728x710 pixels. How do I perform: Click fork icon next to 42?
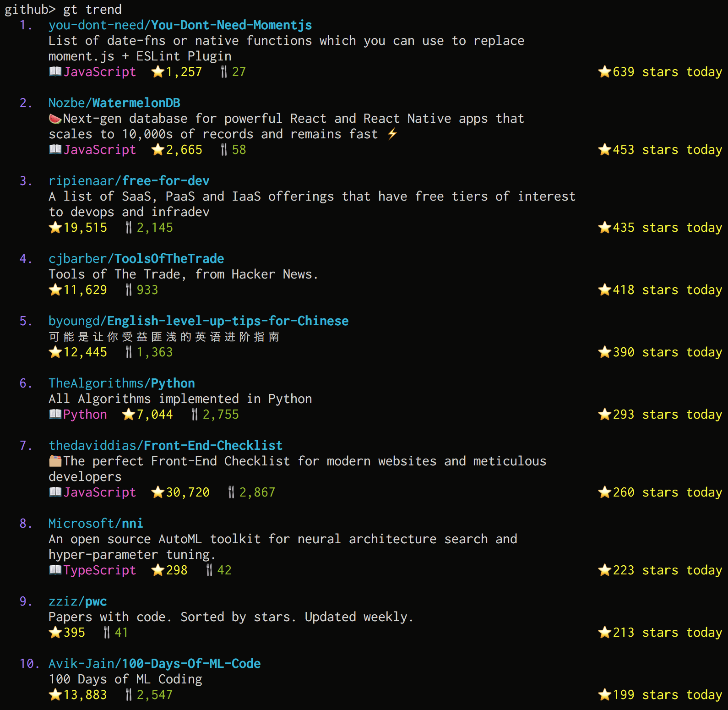pos(209,570)
